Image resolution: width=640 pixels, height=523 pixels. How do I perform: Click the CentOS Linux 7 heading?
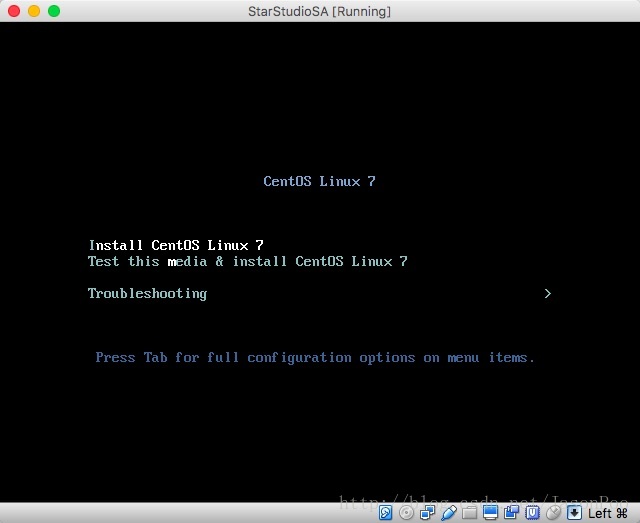[319, 181]
